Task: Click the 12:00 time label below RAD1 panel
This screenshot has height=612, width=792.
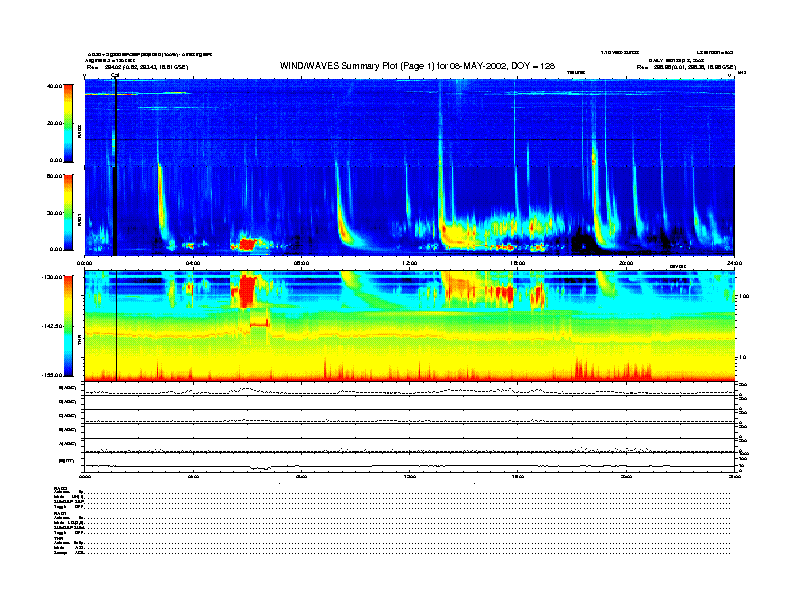Action: tap(410, 263)
